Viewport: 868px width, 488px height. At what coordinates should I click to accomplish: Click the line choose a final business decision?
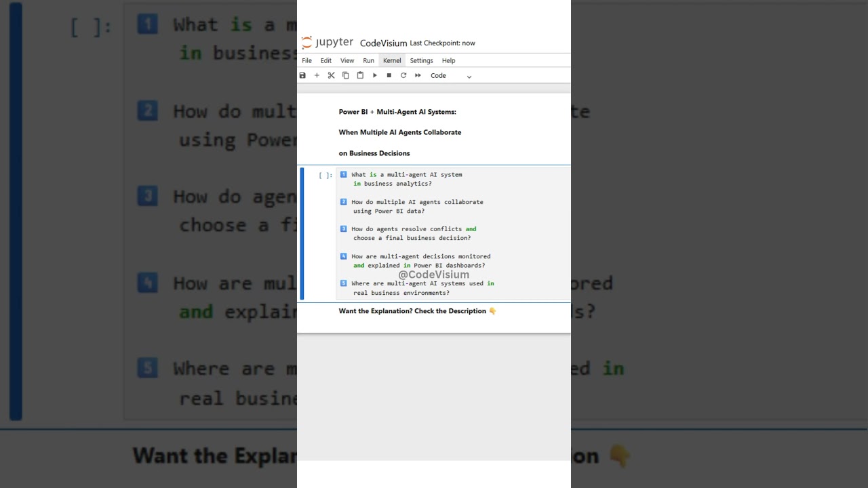pyautogui.click(x=412, y=238)
